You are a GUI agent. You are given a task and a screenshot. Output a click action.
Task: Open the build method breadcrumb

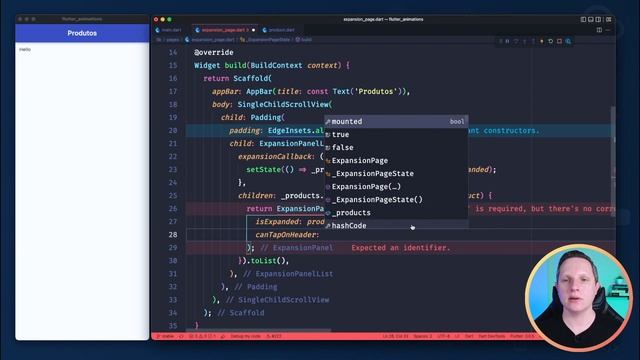(x=304, y=40)
